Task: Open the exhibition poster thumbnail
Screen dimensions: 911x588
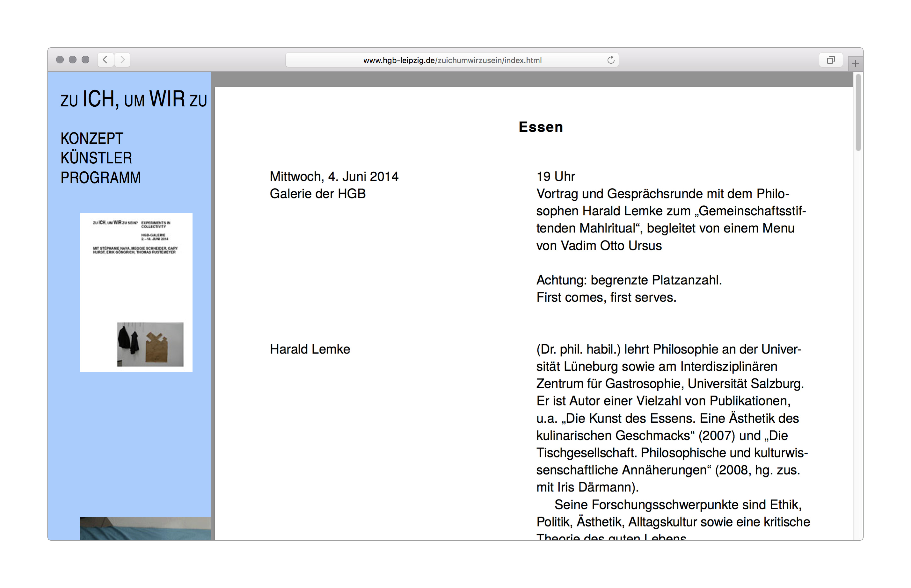Action: pos(136,292)
